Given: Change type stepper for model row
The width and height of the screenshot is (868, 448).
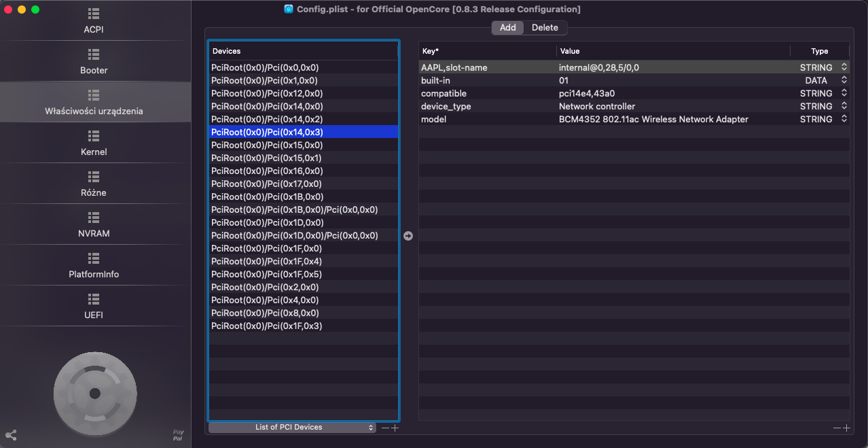Looking at the screenshot, I should coord(844,119).
